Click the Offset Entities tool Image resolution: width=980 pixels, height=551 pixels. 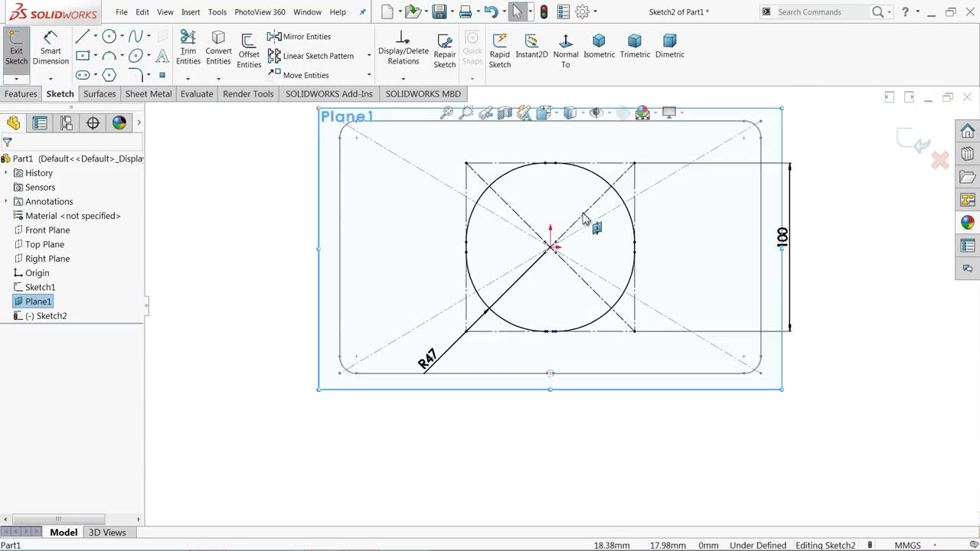(x=249, y=51)
